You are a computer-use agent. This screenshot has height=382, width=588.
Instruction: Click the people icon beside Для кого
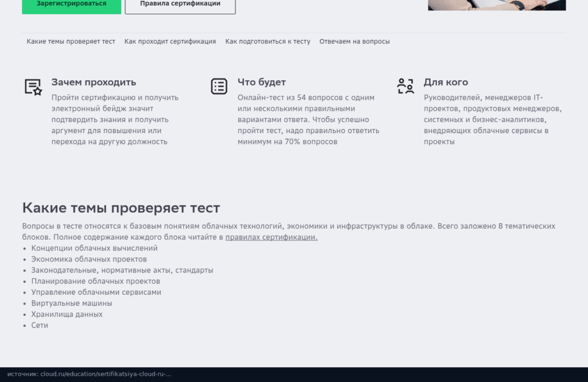point(405,86)
